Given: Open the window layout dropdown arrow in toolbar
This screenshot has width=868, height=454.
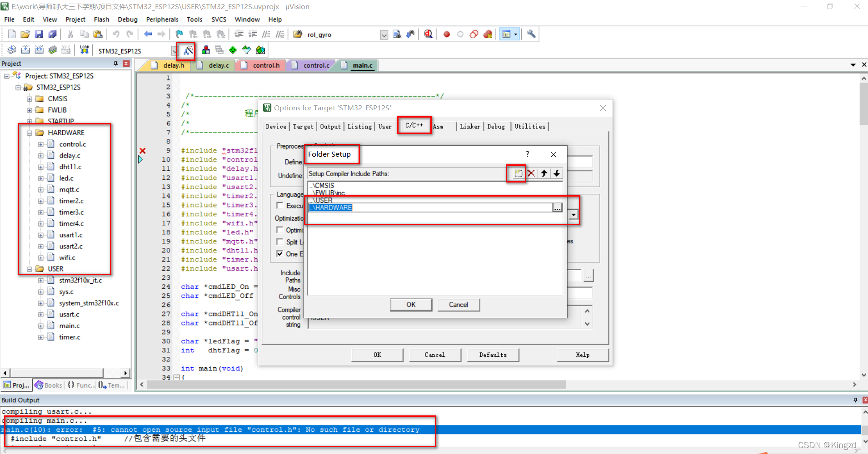Looking at the screenshot, I should click(x=515, y=34).
